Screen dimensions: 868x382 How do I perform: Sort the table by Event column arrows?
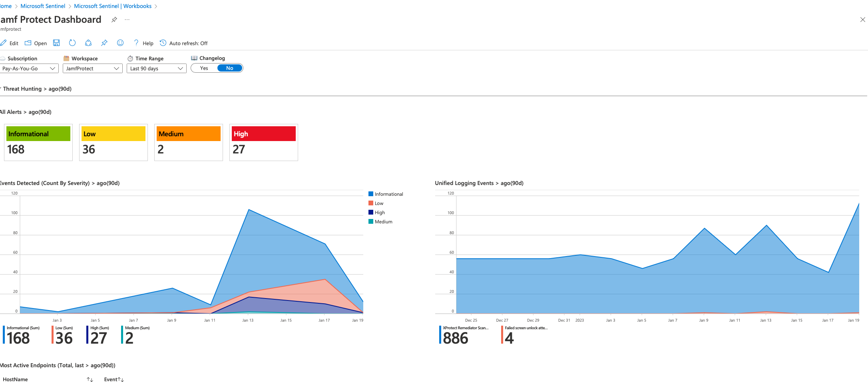[x=121, y=380]
